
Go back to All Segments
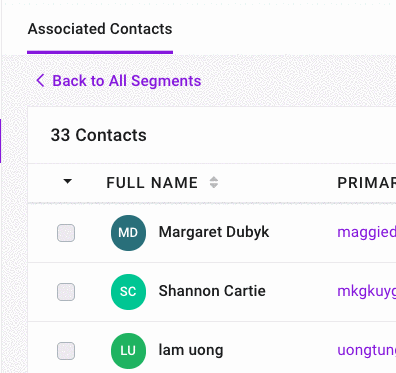pyautogui.click(x=127, y=81)
